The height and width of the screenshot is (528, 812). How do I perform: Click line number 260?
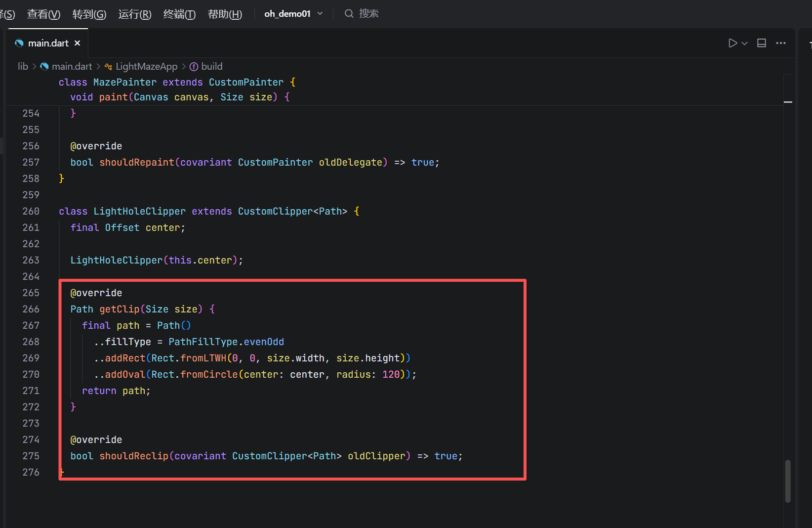(31, 211)
